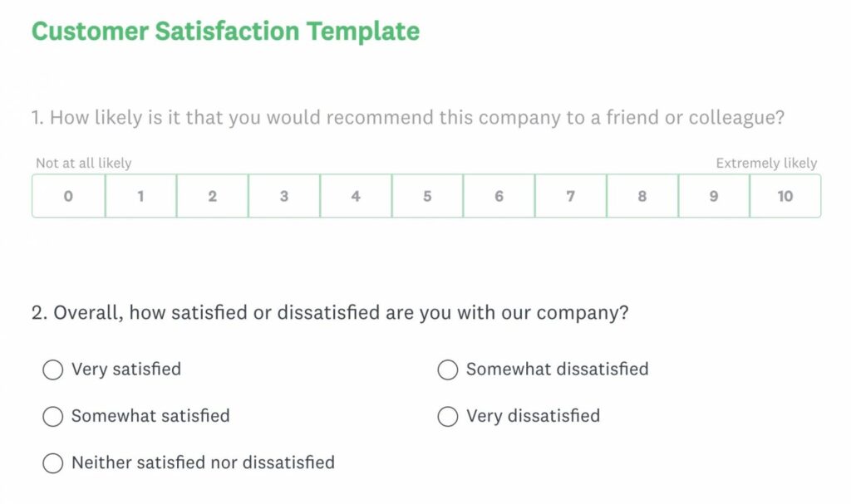Select rating 0 on recommendation scale
The height and width of the screenshot is (504, 851).
[68, 197]
